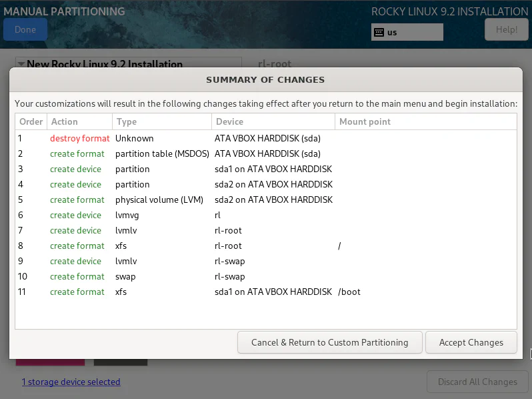Open the Help! button
This screenshot has height=399, width=532.
pos(506,29)
